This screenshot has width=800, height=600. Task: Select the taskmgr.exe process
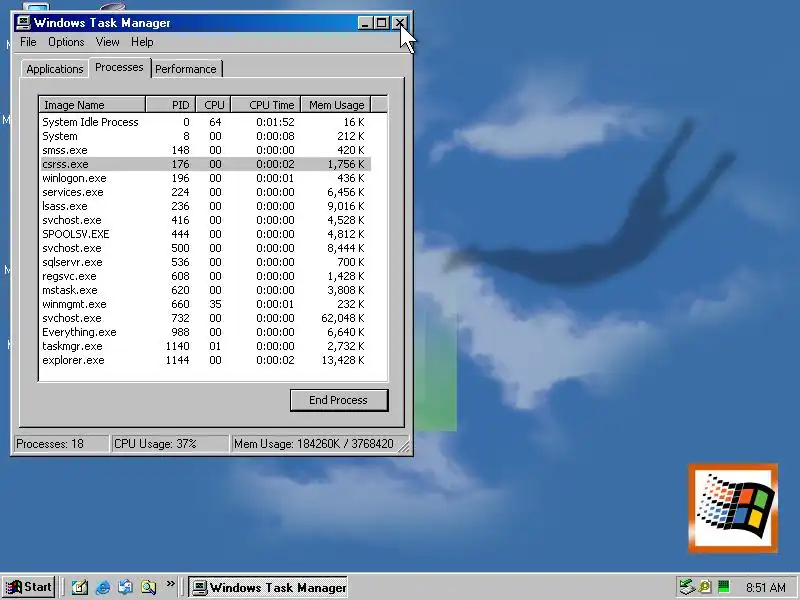click(x=206, y=346)
